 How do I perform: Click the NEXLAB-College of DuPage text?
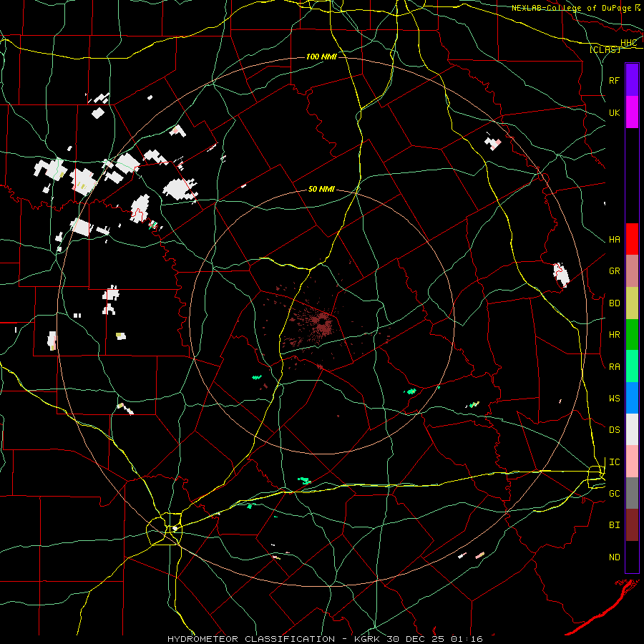[x=571, y=8]
